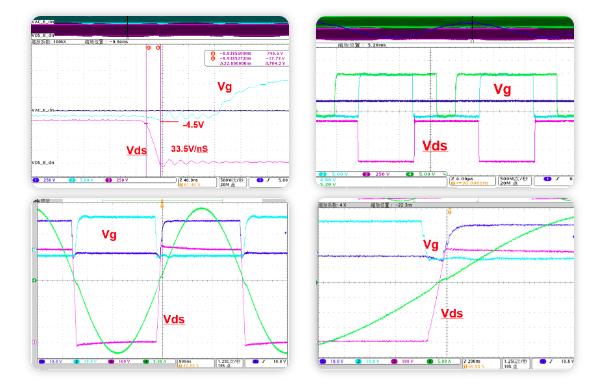Select magenta channel 3 badge in bottom-right scope
Screen dimensions: 602x386
coord(394,362)
